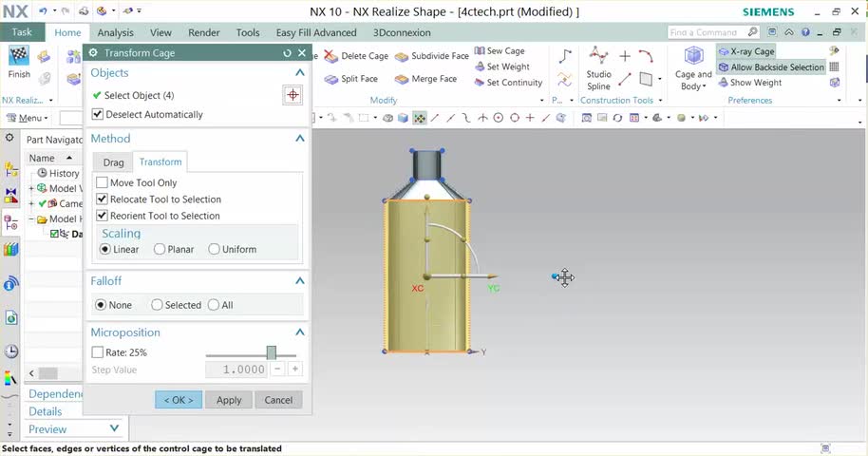Expand Construction Tools group dropdown
The width and height of the screenshot is (868, 456).
pyautogui.click(x=660, y=101)
